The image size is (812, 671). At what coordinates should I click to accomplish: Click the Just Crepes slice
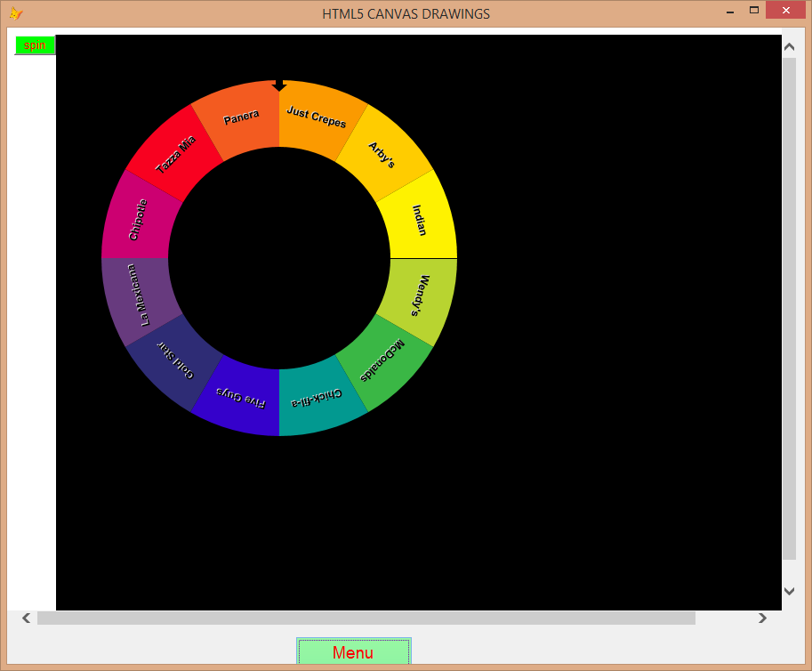coord(317,116)
